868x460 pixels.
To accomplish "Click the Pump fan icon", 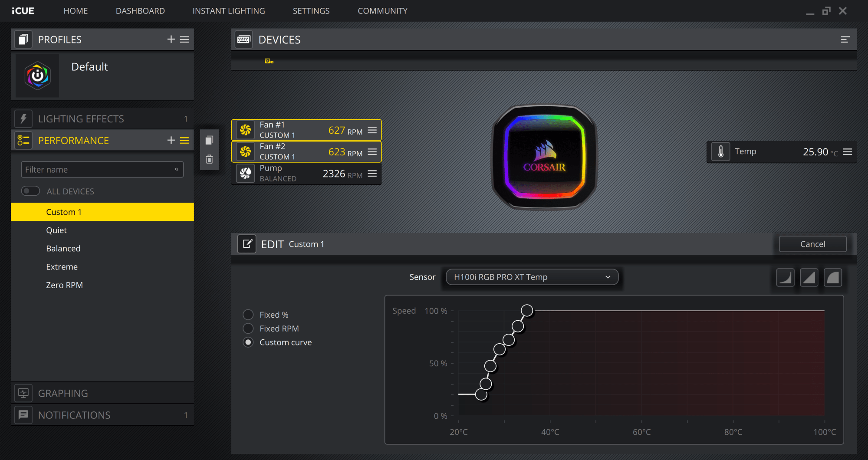I will tap(245, 174).
